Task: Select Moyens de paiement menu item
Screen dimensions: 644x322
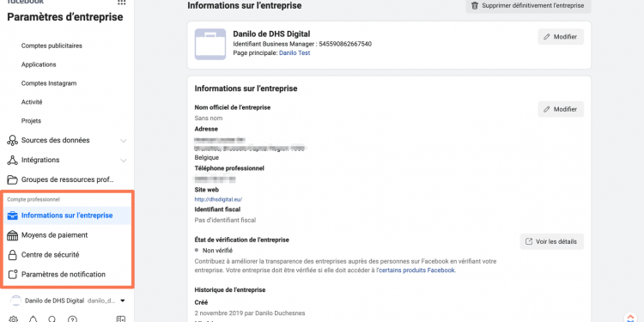Action: coord(67,235)
